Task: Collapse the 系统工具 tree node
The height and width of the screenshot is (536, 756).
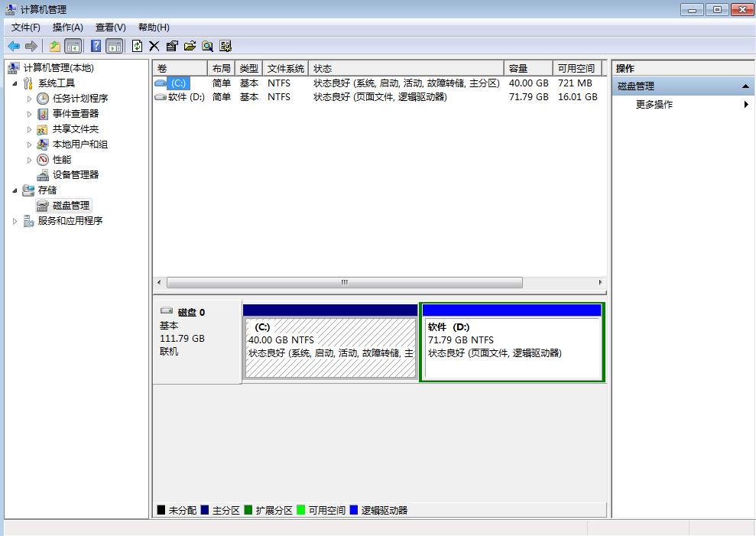Action: coord(15,83)
